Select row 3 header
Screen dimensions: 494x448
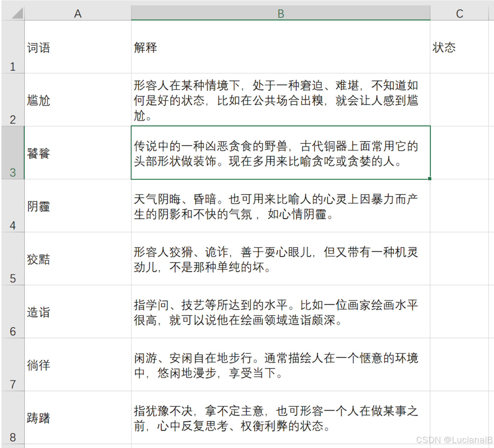point(13,153)
